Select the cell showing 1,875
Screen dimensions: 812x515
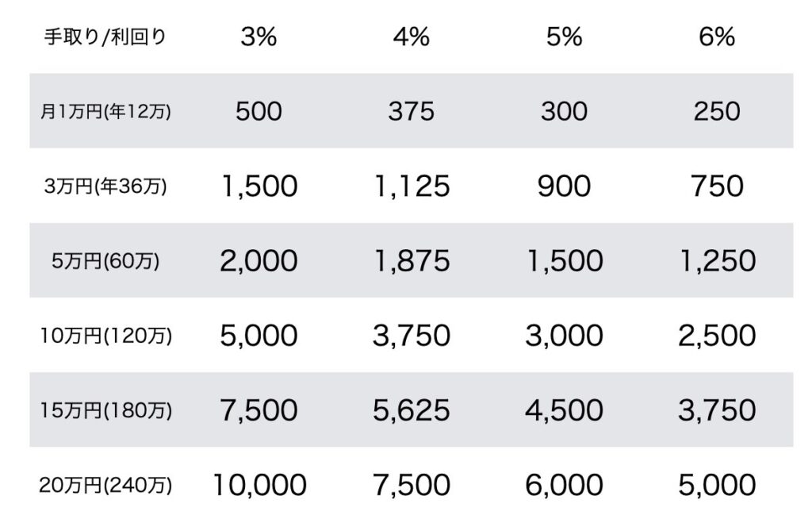[x=412, y=260]
